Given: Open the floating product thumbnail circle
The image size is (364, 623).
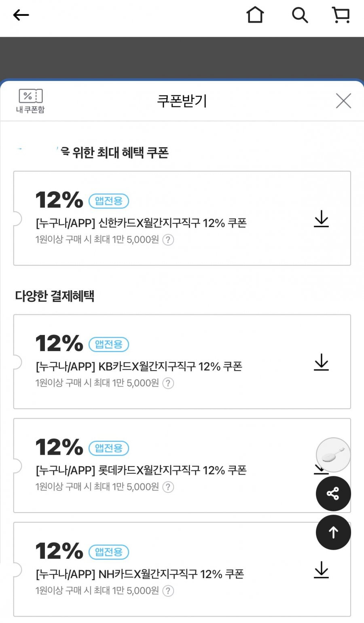Looking at the screenshot, I should pyautogui.click(x=333, y=455).
